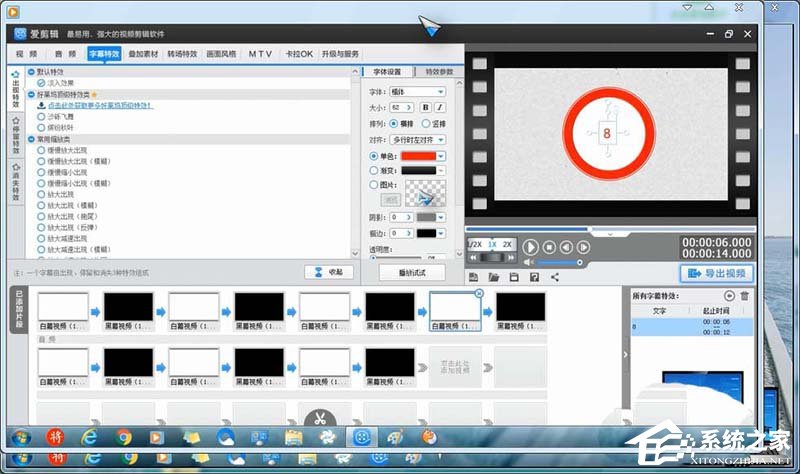Select the 放大减速出现 effect
The width and height of the screenshot is (800, 474).
click(x=62, y=238)
